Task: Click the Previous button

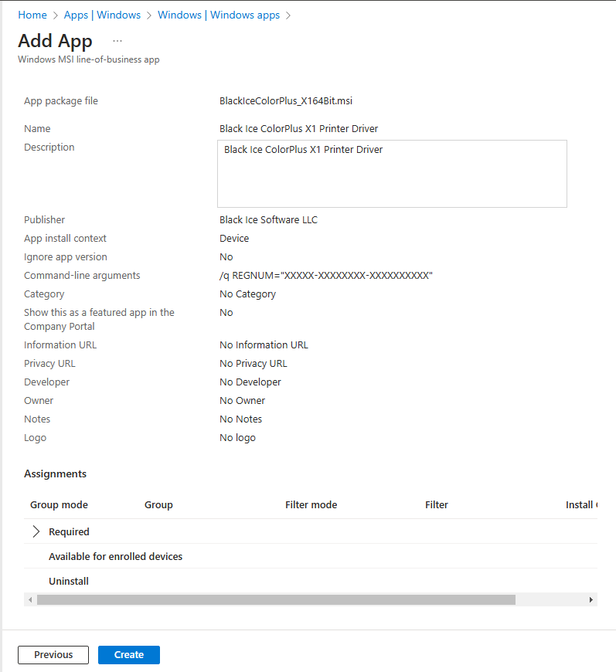Action: [x=53, y=655]
